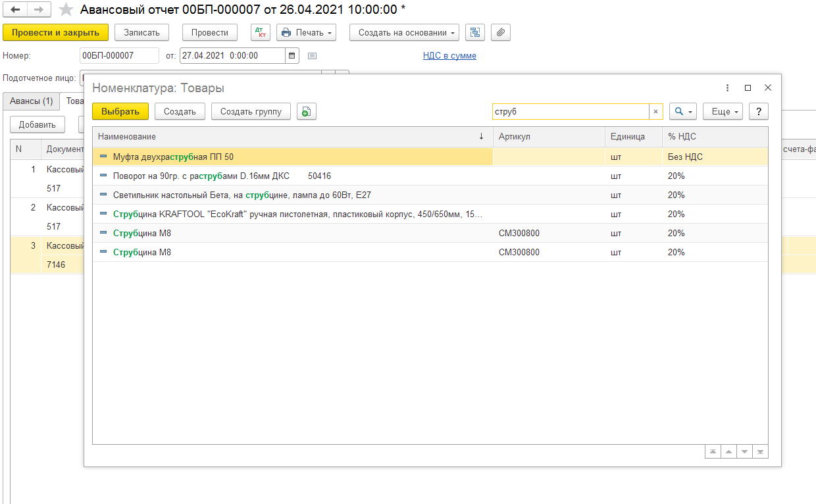Open the НДС в сумме link
The height and width of the screenshot is (504, 816).
(449, 56)
